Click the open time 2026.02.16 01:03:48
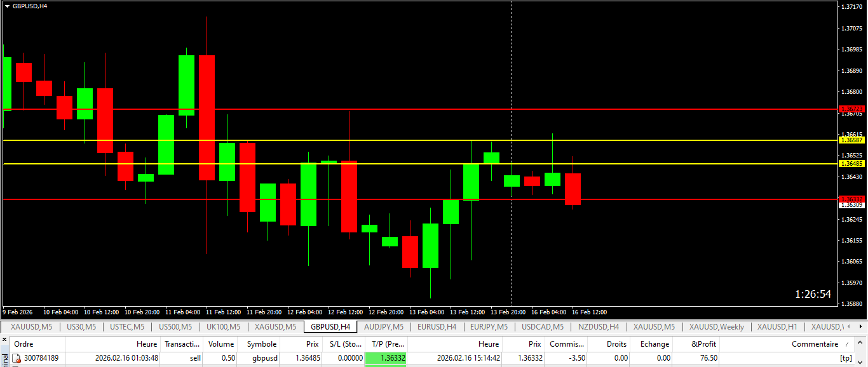Image resolution: width=868 pixels, height=367 pixels. pos(126,358)
